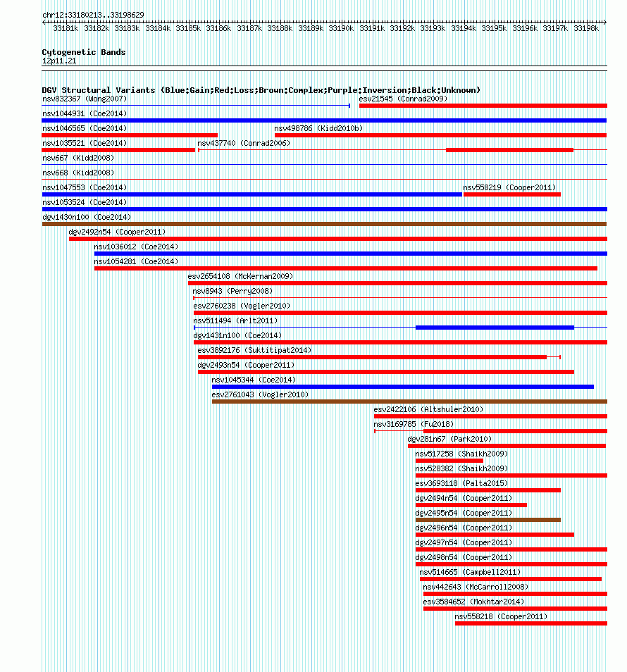Open dgv2493n54 (Cooper2011) label

tap(246, 365)
